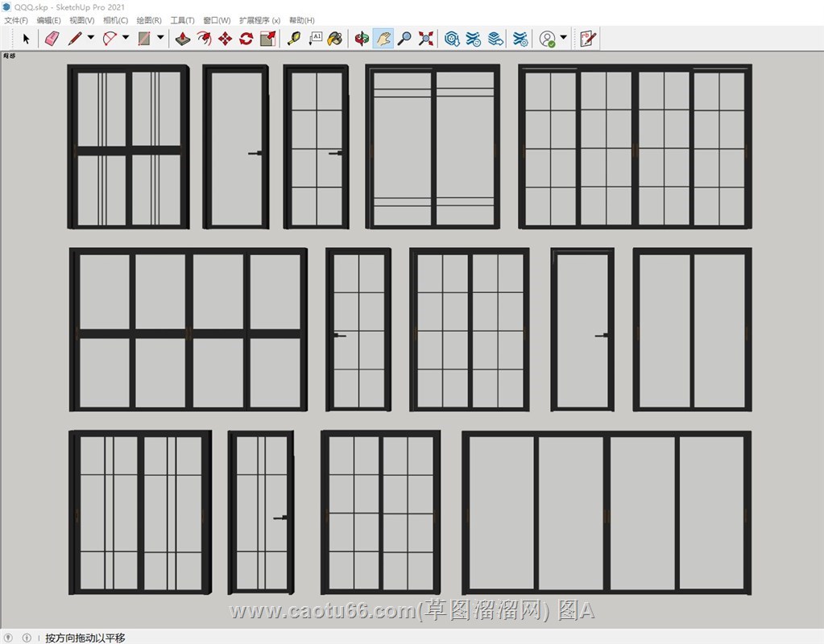The image size is (824, 644).
Task: Open the 扩展程序(x) menu
Action: coord(259,20)
